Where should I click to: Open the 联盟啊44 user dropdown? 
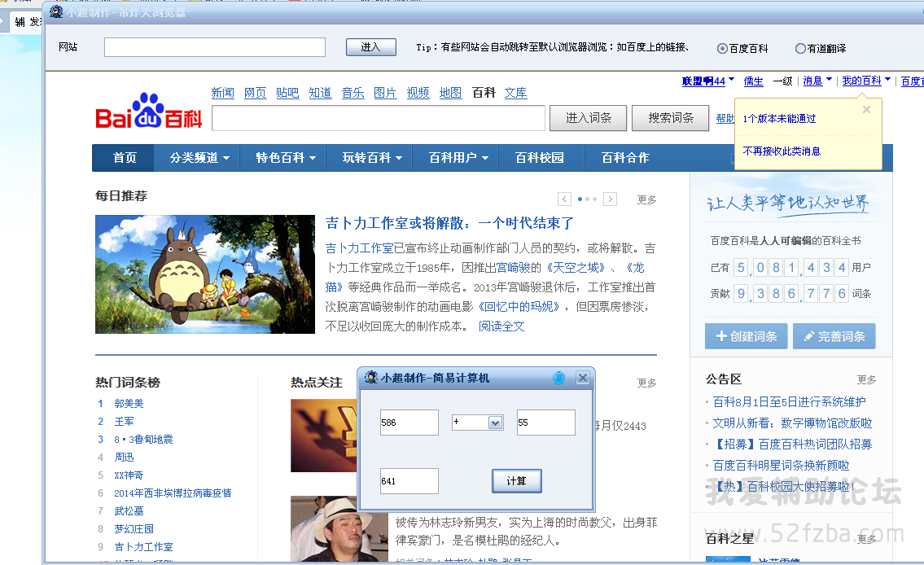point(708,81)
